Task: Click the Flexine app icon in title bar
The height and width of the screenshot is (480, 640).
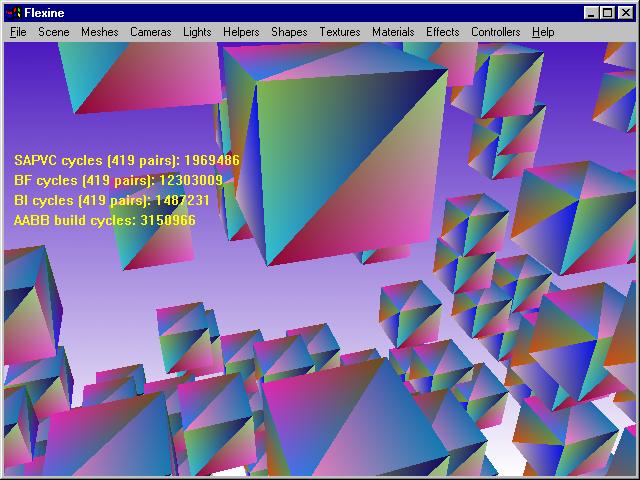Action: click(x=13, y=13)
